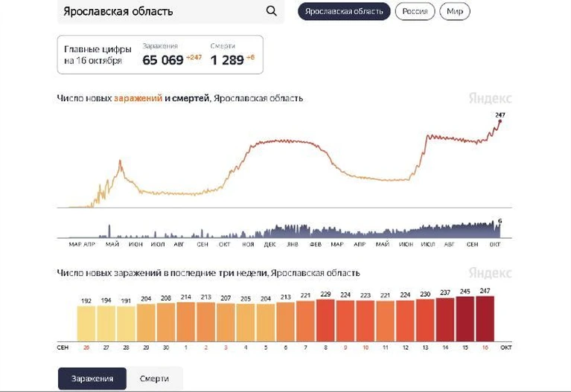Click the orange заражений legend word

[x=138, y=98]
